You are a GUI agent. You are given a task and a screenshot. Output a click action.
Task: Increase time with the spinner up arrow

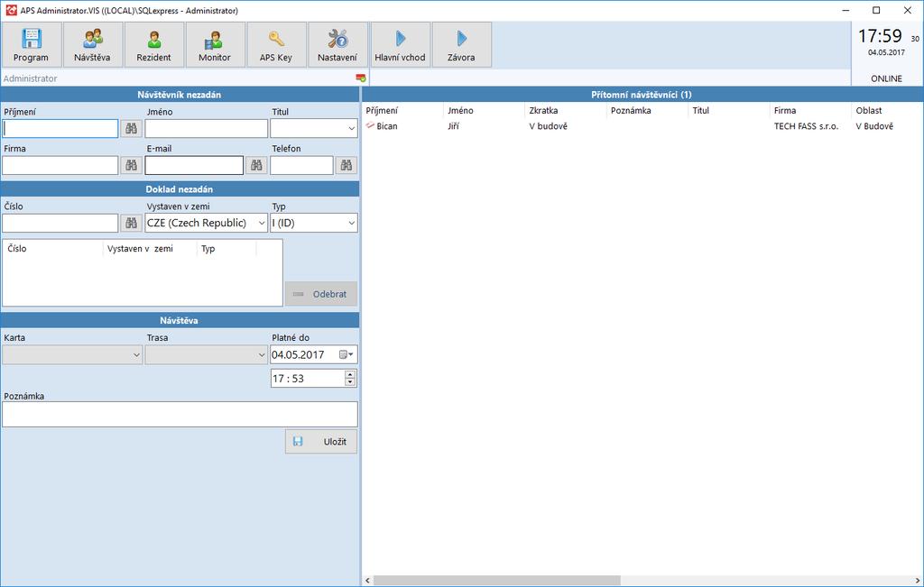(350, 374)
